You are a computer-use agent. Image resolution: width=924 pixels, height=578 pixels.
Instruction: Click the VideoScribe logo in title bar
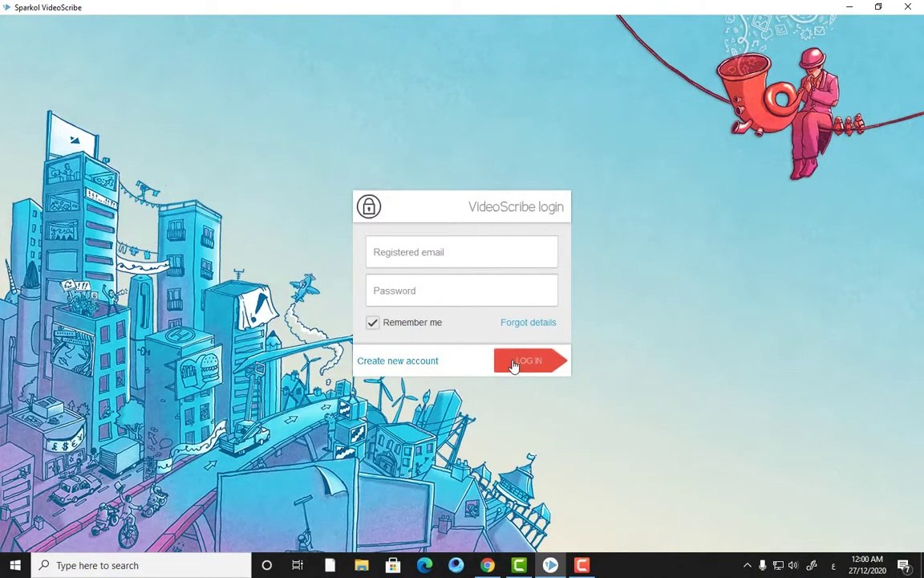click(x=7, y=7)
